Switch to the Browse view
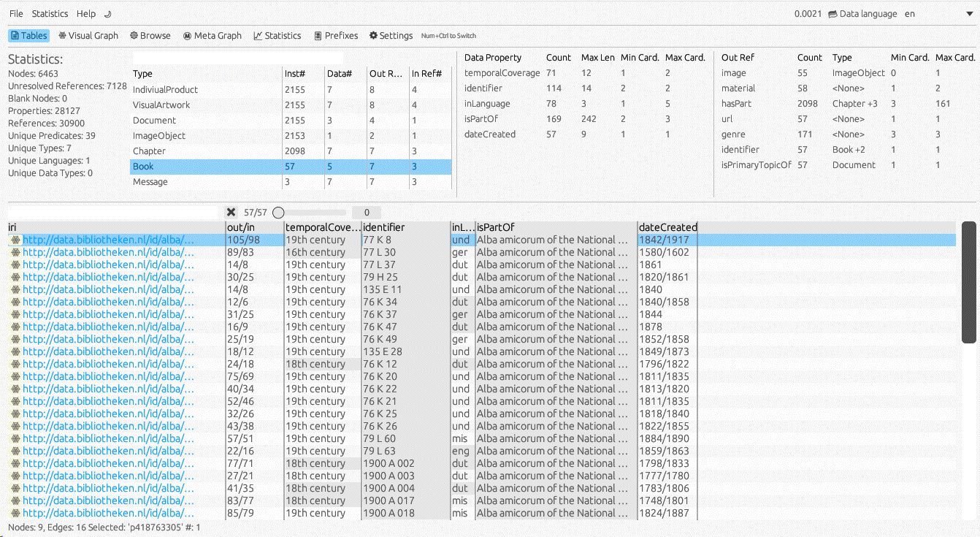 [150, 36]
